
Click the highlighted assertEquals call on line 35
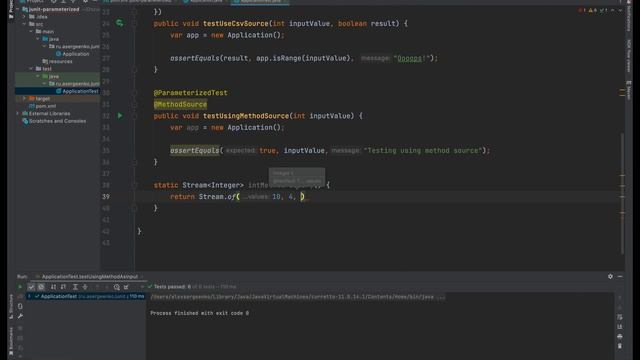[195, 151]
